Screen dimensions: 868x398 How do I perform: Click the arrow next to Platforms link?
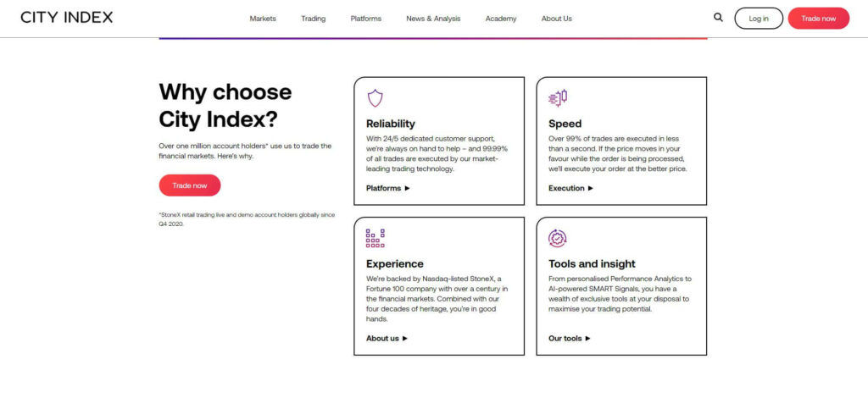(408, 188)
